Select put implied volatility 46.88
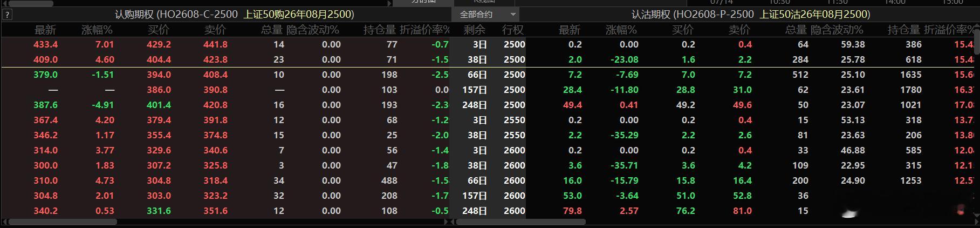Image resolution: width=980 pixels, height=228 pixels. coord(853,150)
